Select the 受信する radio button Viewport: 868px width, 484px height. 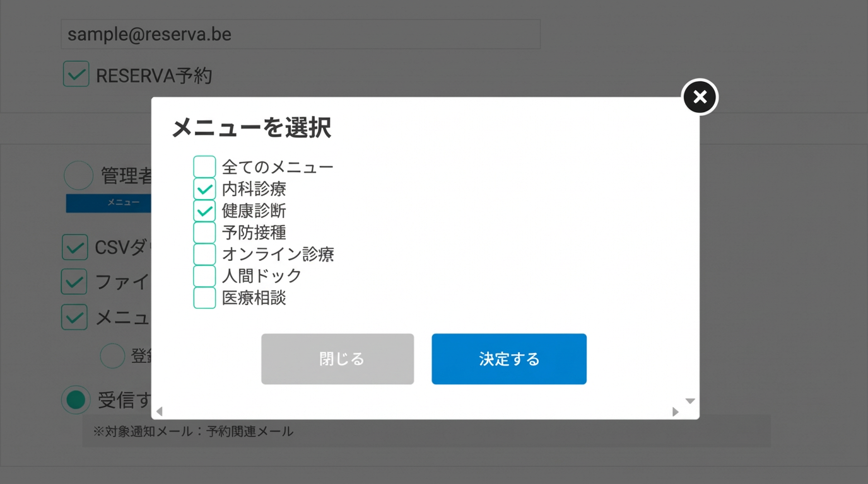76,400
